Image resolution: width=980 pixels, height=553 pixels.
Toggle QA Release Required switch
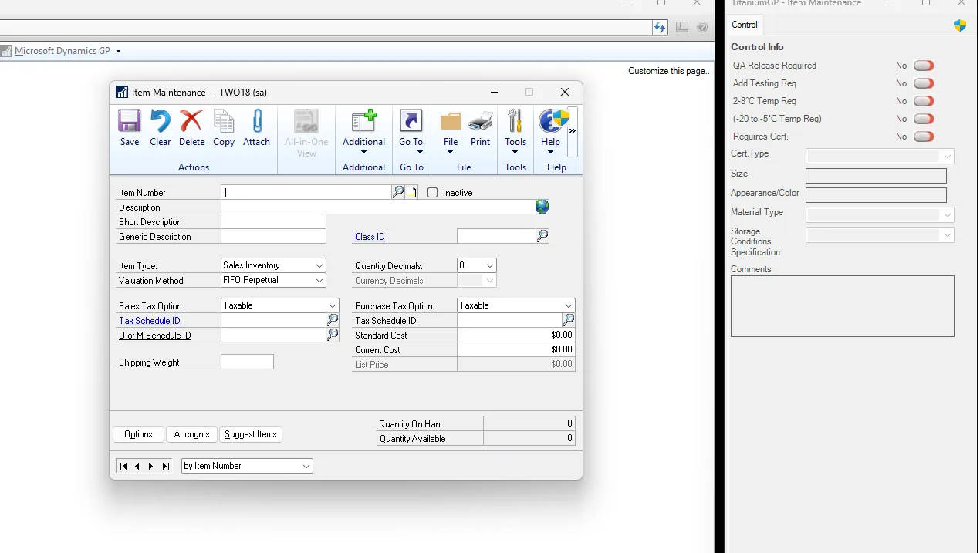click(x=924, y=66)
